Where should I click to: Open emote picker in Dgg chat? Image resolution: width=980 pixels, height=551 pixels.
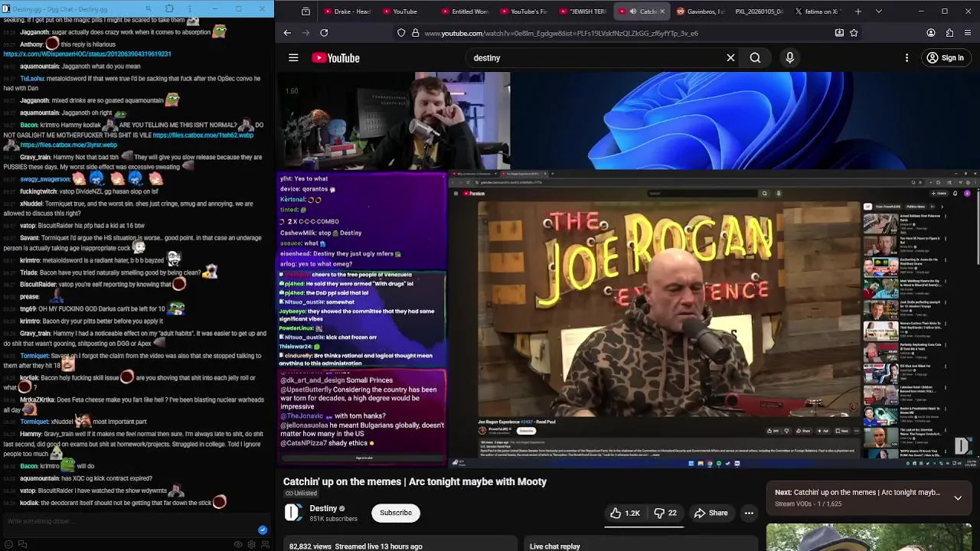coord(8,544)
